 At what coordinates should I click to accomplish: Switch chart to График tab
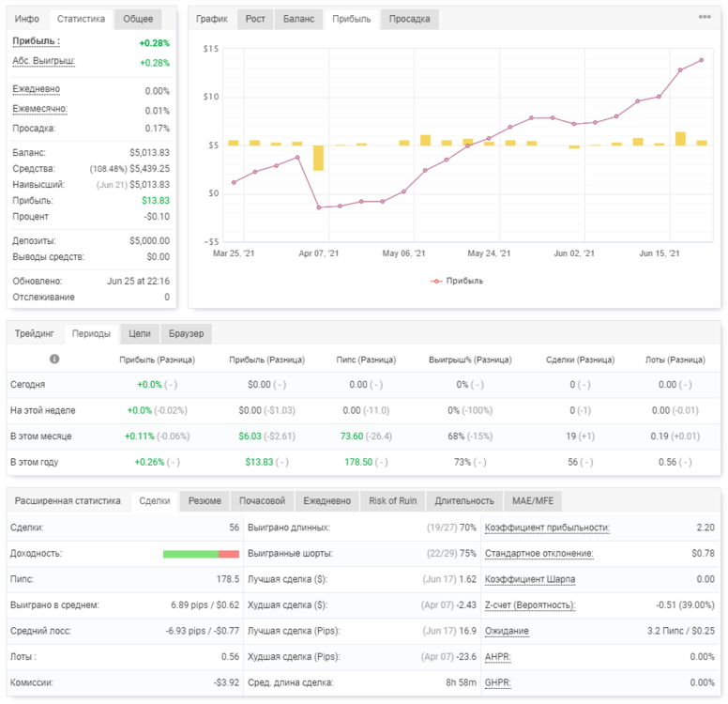coord(212,19)
